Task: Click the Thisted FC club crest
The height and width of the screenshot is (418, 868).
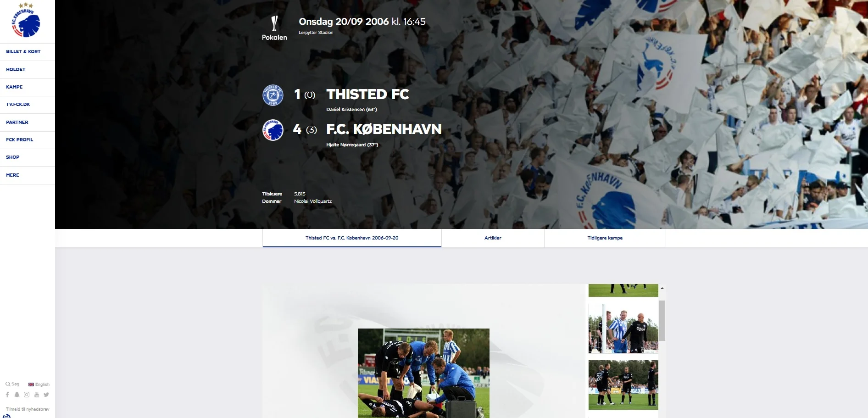Action: point(273,95)
